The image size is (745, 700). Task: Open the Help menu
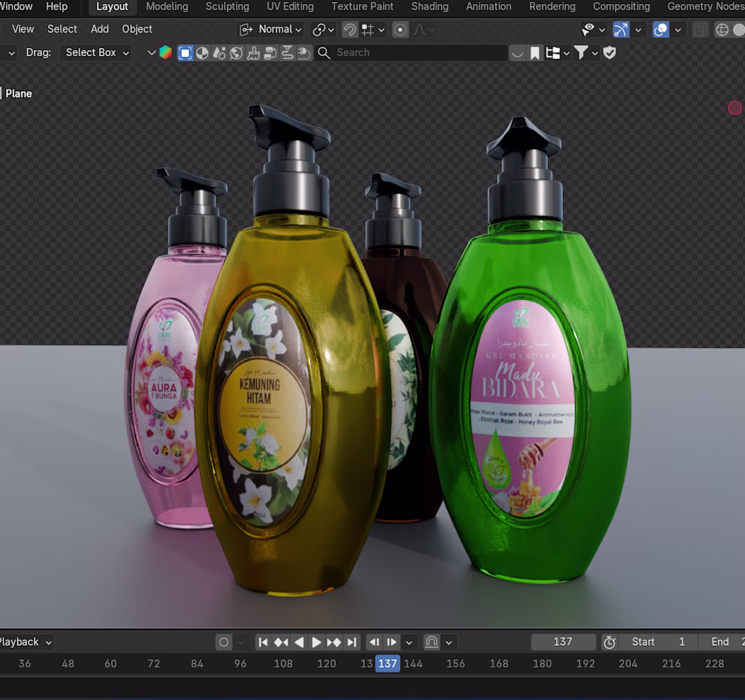(56, 7)
